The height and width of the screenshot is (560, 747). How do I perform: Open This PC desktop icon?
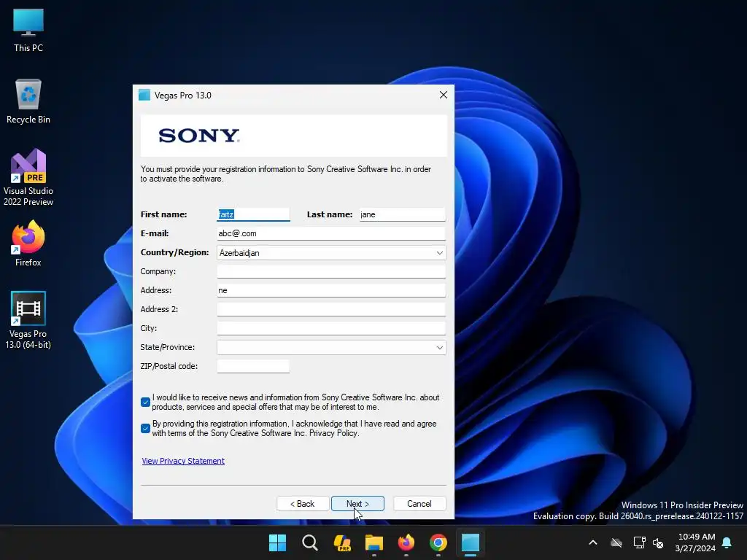click(x=28, y=29)
